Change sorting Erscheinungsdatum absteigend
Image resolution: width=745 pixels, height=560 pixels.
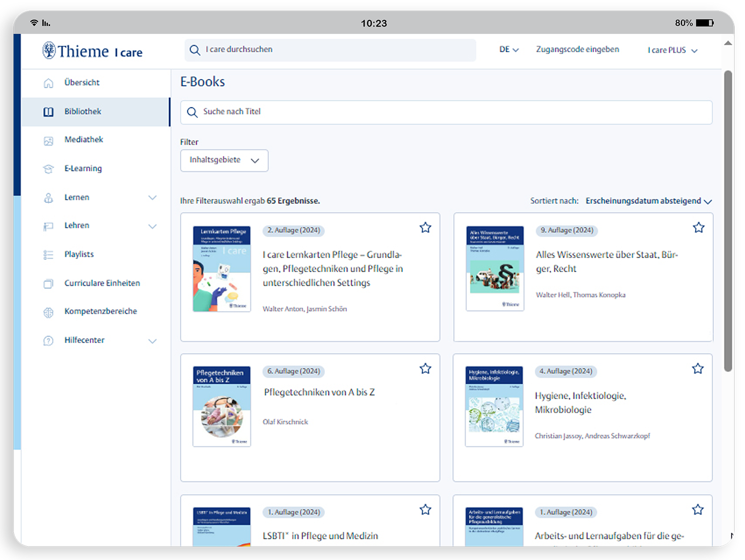point(649,201)
